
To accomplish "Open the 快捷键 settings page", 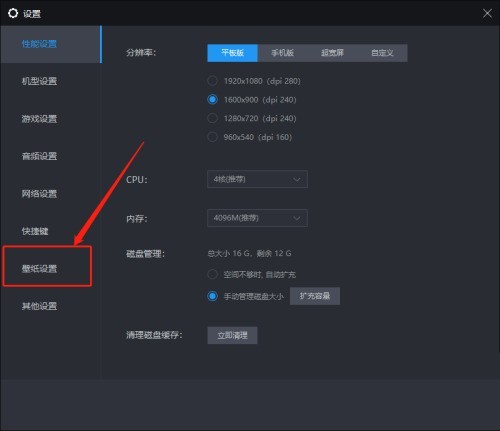I will tap(35, 231).
